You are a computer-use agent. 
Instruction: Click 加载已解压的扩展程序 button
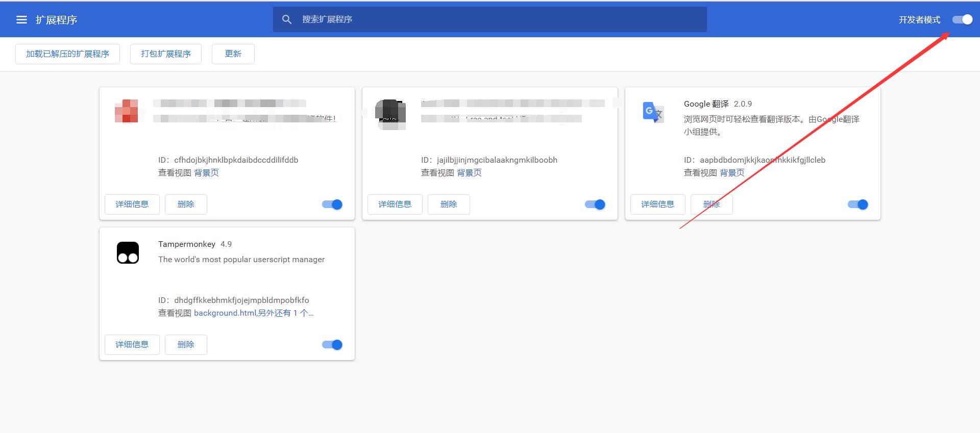click(x=67, y=54)
